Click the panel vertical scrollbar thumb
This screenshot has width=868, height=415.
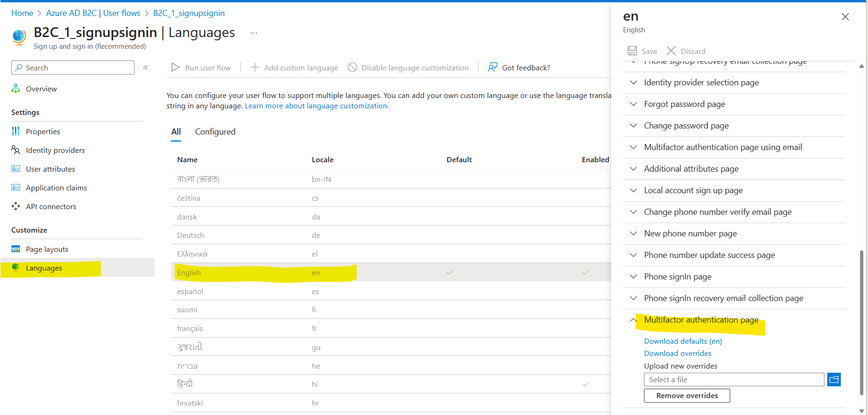(861, 323)
